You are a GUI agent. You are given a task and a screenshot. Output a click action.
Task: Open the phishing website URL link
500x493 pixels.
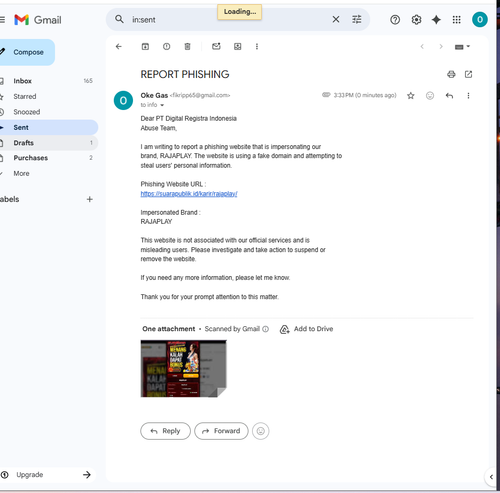click(189, 194)
